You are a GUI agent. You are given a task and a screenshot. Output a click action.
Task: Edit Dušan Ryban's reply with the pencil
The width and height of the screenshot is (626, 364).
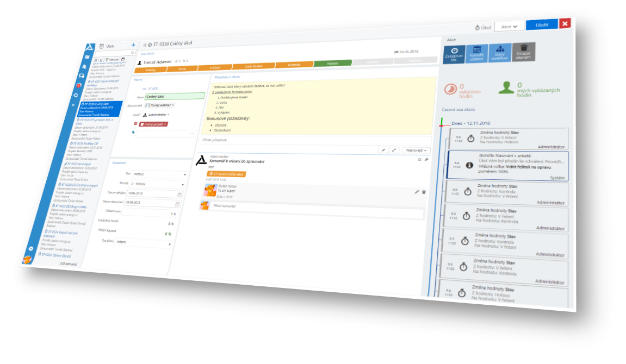click(x=417, y=192)
